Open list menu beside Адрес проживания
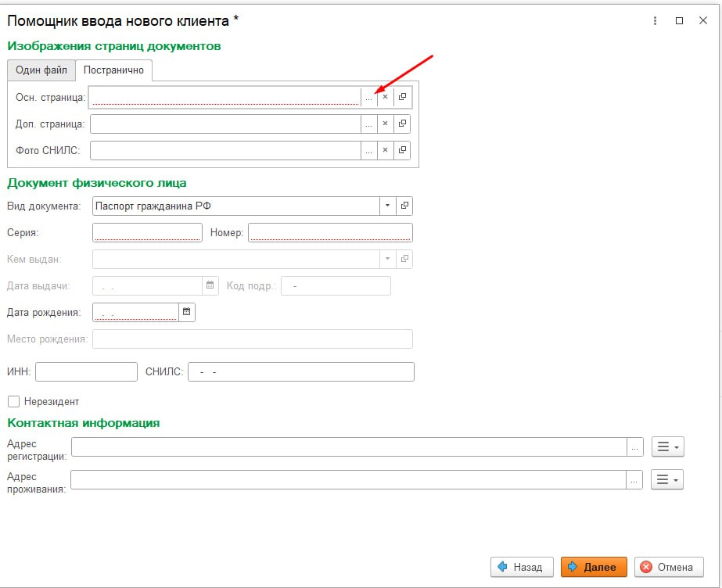The image size is (722, 588). [x=667, y=479]
